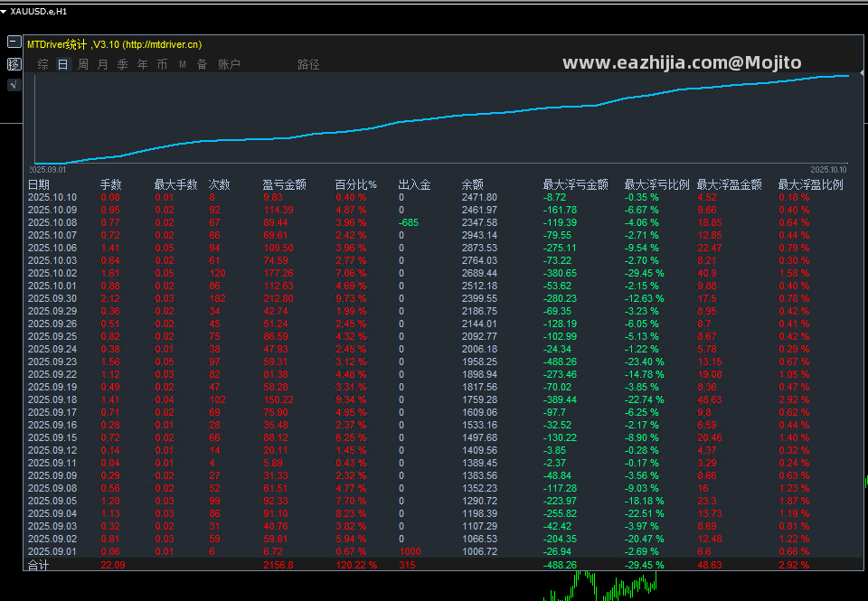Select the 2025.09.15 date cell
868x601 pixels.
(52, 437)
